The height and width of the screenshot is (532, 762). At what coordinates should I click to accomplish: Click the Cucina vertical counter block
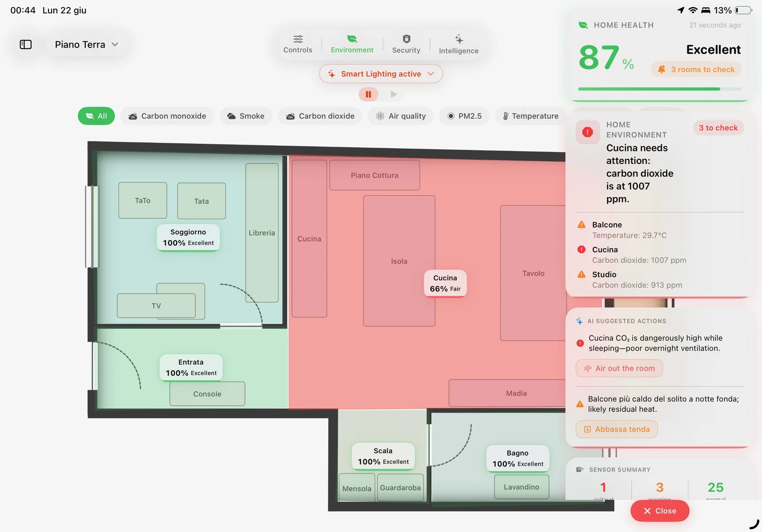[310, 238]
